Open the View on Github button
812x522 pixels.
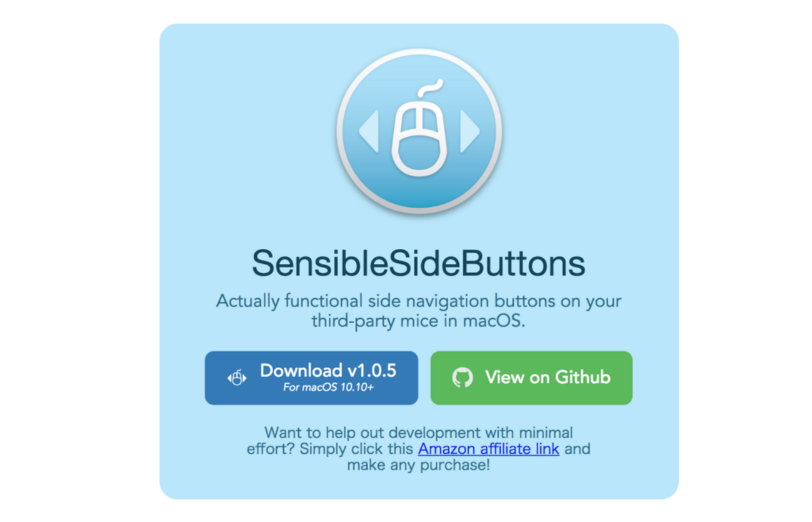coord(531,378)
